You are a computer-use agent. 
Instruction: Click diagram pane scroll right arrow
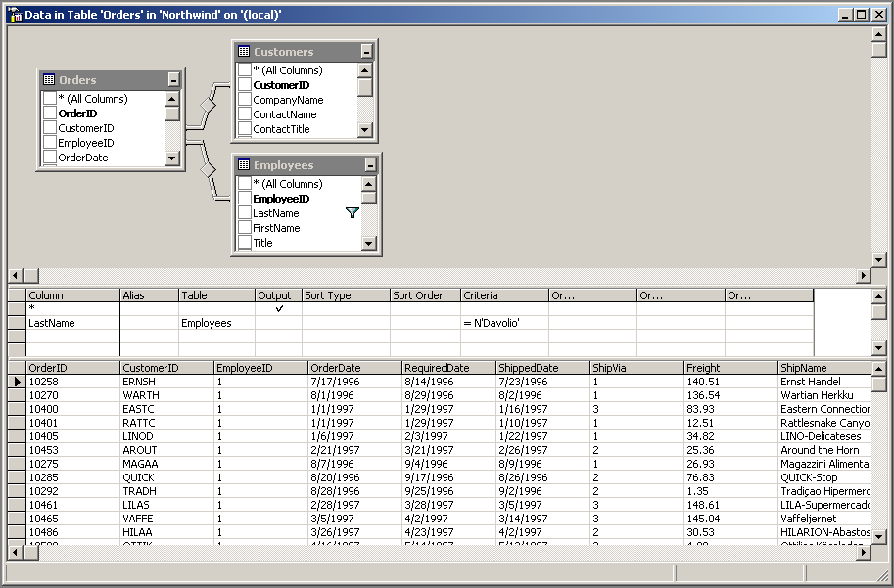[864, 275]
